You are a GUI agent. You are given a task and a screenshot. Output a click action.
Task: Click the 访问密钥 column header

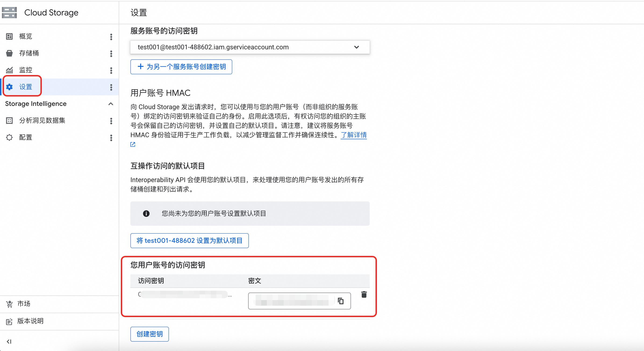[x=151, y=281]
